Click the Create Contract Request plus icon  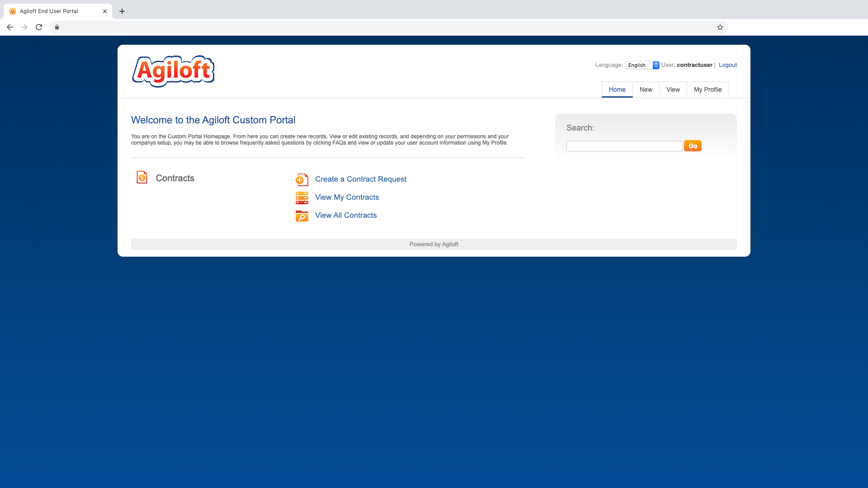click(x=302, y=179)
